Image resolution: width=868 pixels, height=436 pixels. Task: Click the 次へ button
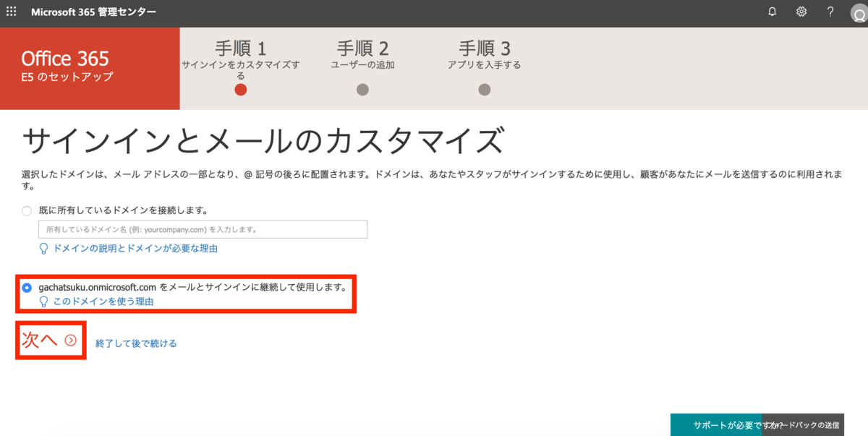(49, 340)
